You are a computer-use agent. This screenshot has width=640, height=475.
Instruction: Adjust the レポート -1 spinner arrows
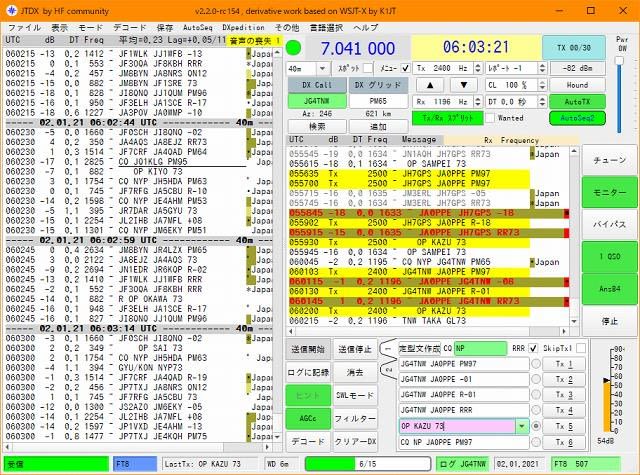point(542,68)
